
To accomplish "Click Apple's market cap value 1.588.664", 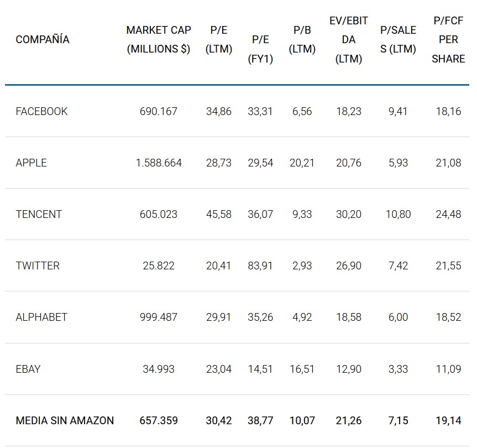I will [159, 163].
